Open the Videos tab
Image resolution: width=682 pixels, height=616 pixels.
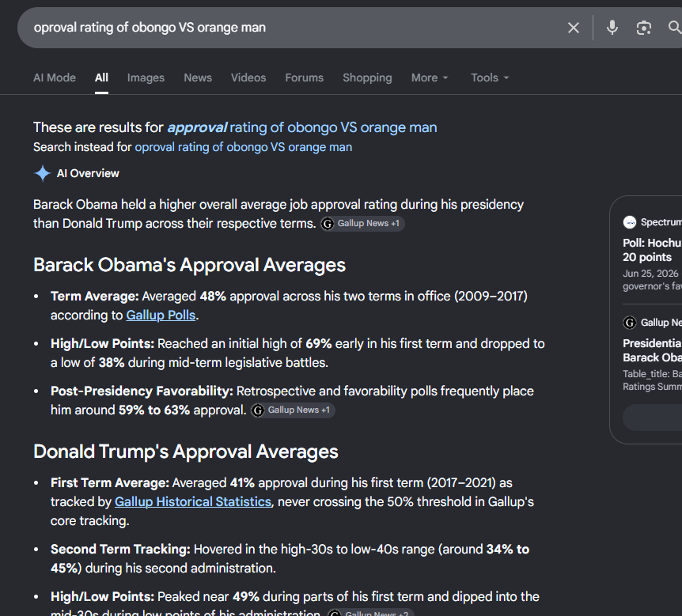tap(248, 77)
